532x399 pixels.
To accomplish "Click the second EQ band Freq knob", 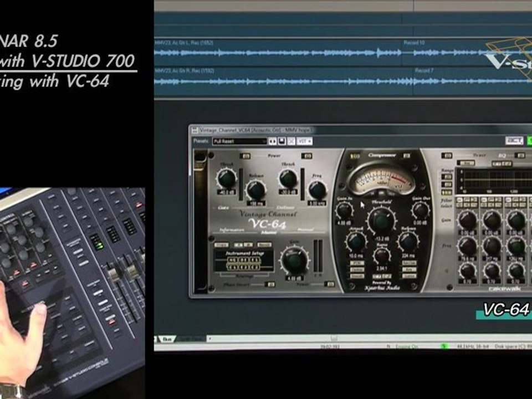I will [492, 246].
